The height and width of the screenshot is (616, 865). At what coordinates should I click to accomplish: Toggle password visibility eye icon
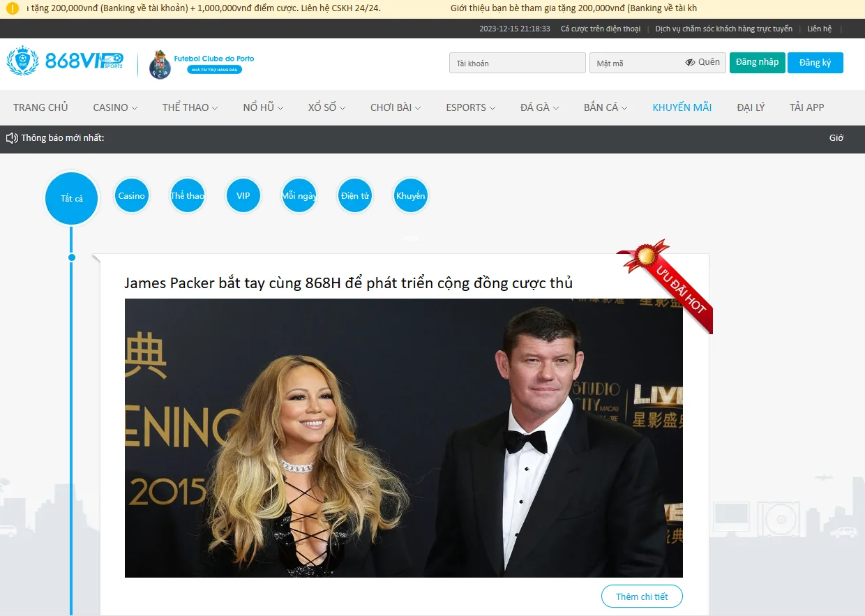tap(690, 62)
